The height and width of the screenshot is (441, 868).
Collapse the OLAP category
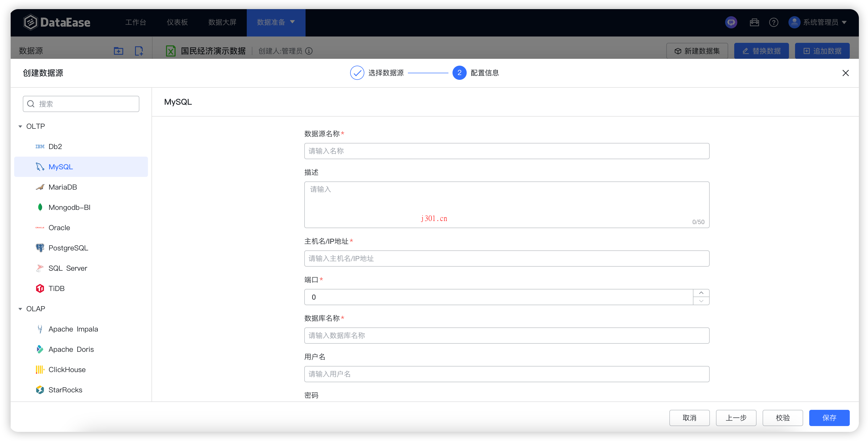pos(20,308)
